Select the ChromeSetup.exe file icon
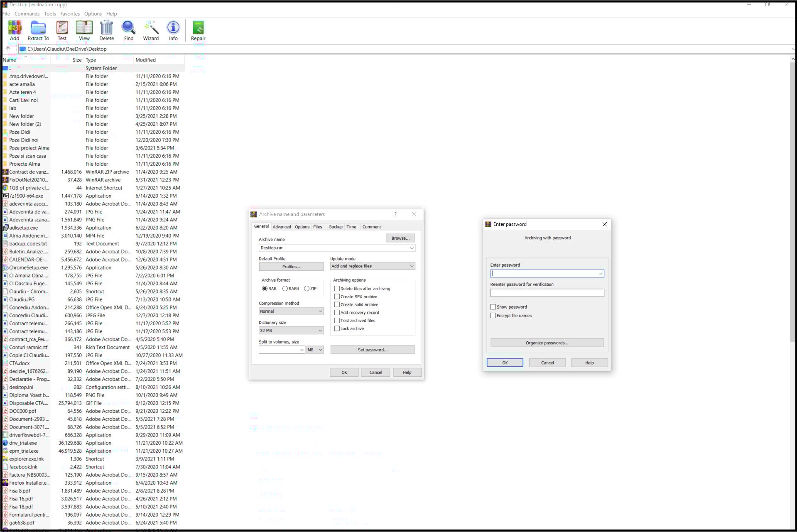This screenshot has width=797, height=532. click(5, 267)
